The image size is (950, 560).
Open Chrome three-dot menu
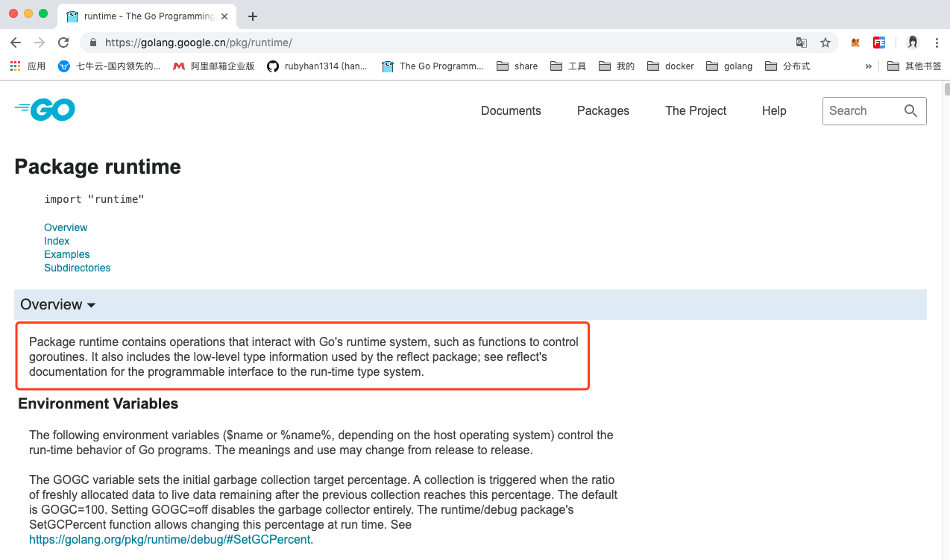pos(937,43)
